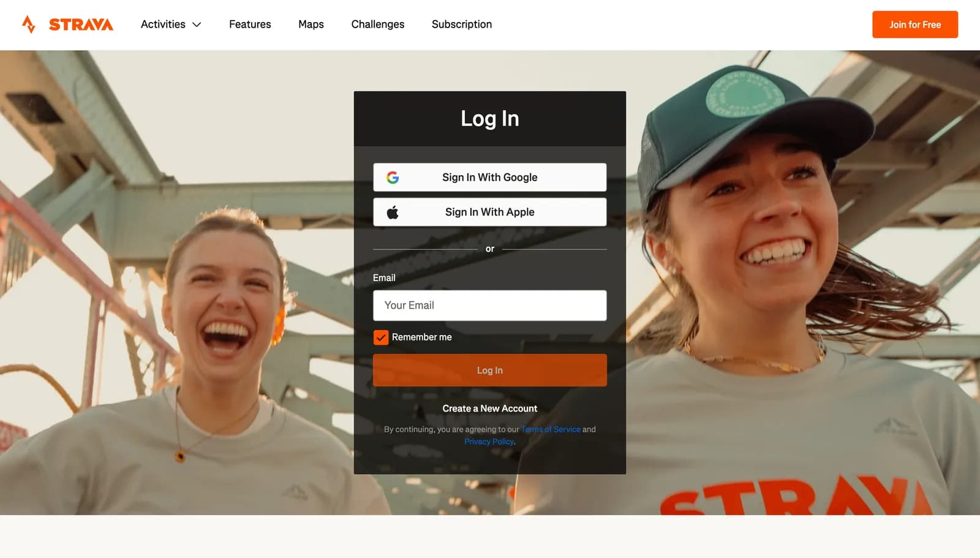
Task: Open the Features page
Action: point(250,25)
